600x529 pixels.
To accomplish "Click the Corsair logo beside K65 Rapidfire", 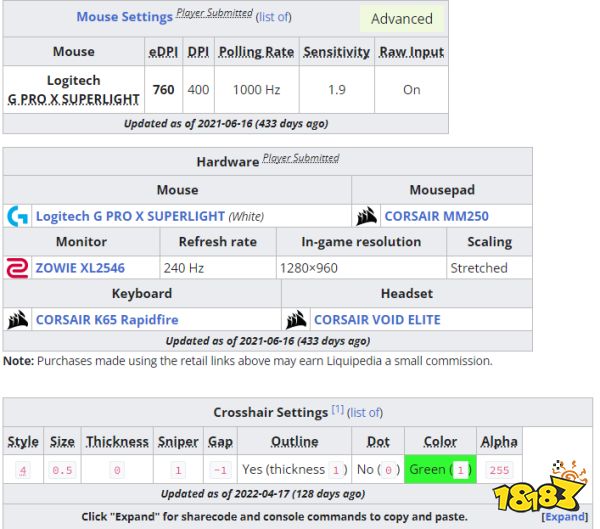I will (18, 320).
